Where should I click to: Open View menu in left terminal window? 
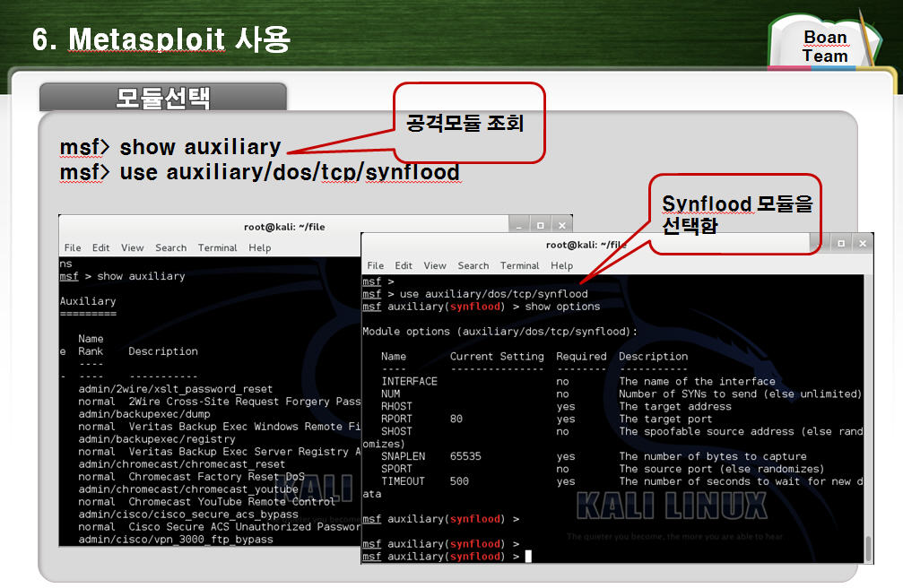tap(133, 247)
